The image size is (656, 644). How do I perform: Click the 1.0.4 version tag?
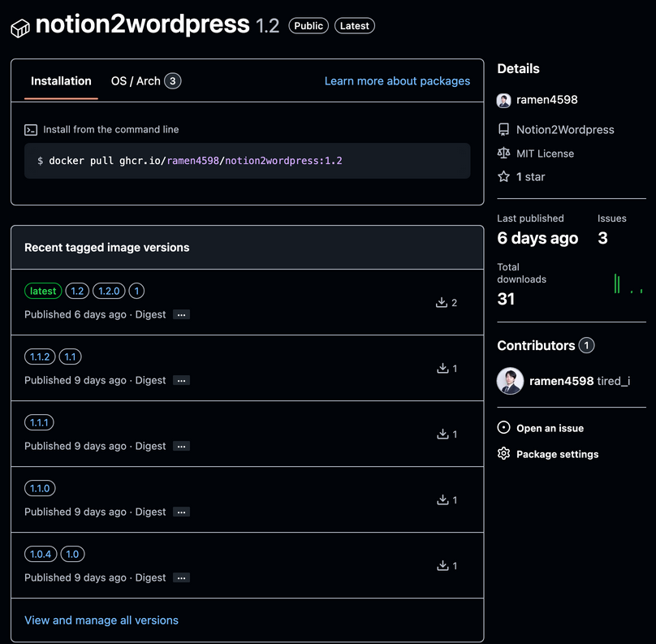click(x=41, y=554)
